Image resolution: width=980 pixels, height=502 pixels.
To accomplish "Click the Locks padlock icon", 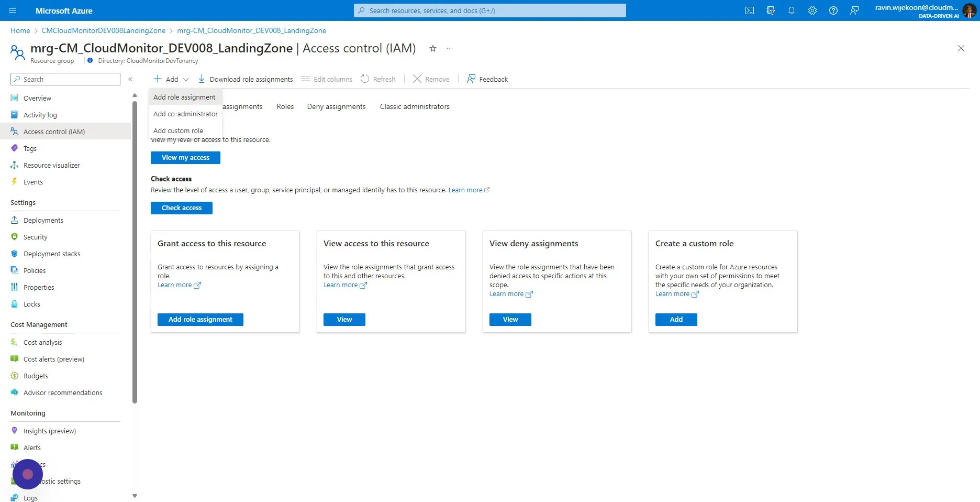I will [15, 304].
